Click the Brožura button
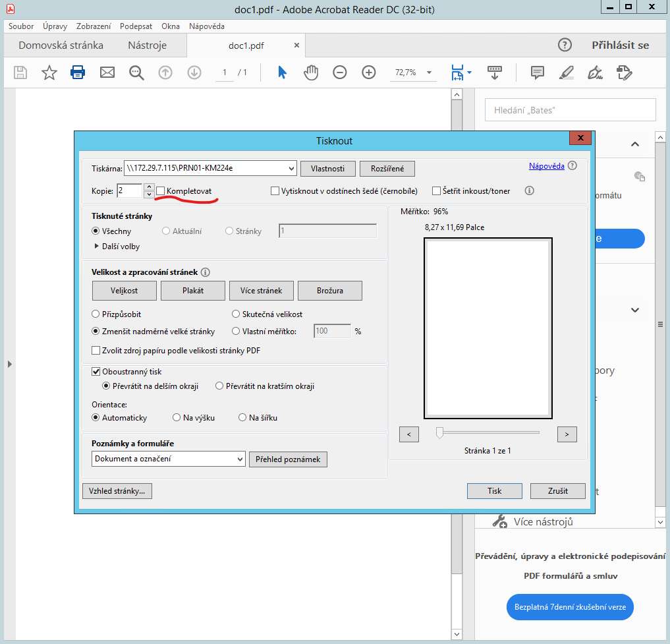670x644 pixels. coord(330,290)
